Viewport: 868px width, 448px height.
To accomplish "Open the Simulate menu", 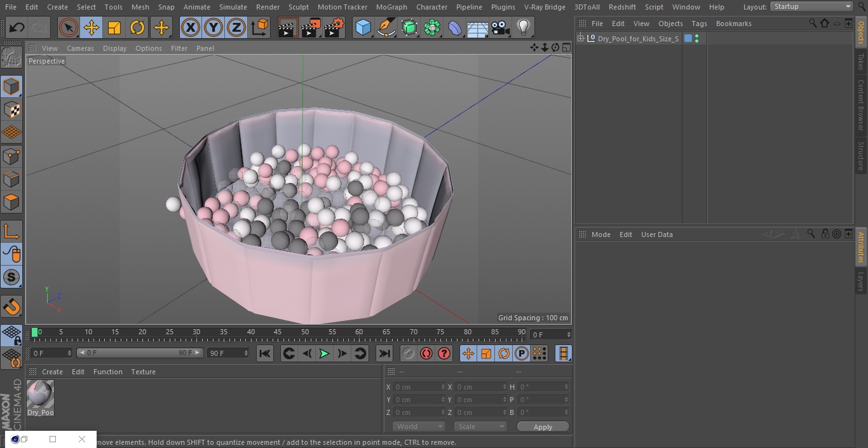I will click(x=233, y=7).
